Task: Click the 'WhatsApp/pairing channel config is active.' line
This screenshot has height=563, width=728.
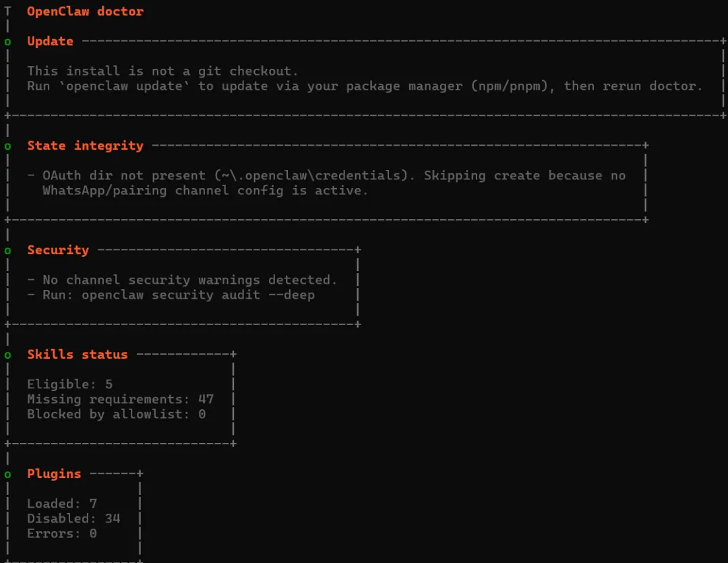Action: pos(205,190)
